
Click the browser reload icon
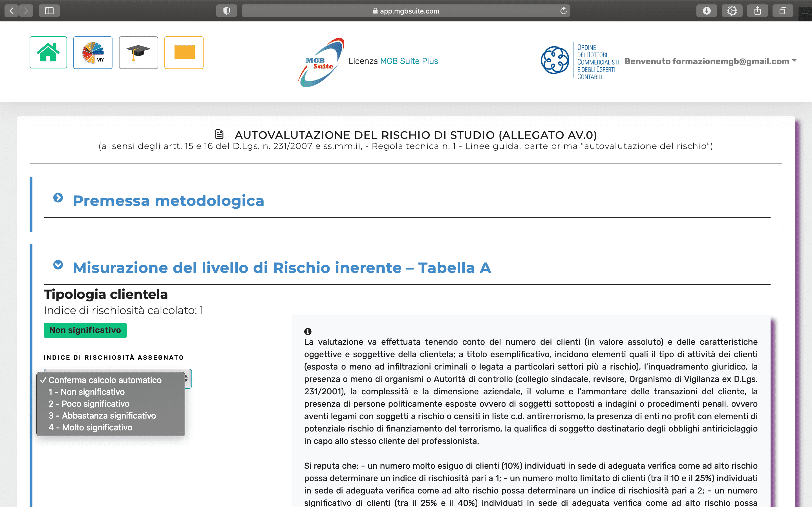(563, 11)
